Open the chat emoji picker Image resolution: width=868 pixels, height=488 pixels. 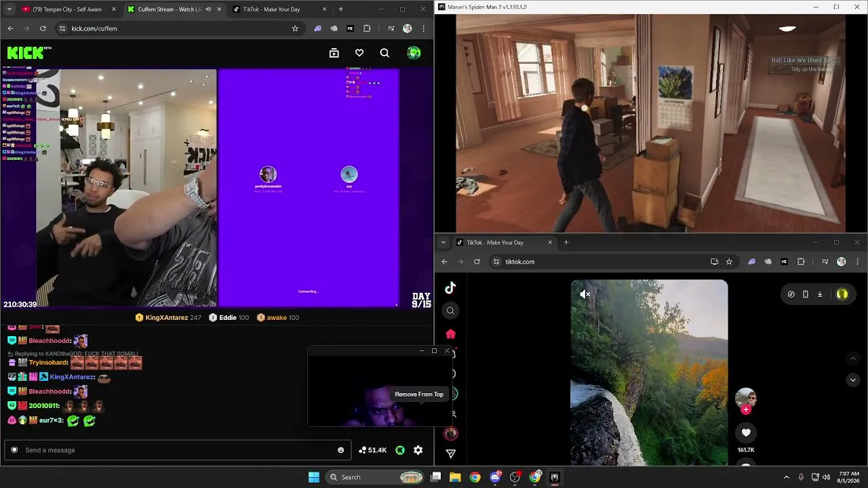(340, 450)
